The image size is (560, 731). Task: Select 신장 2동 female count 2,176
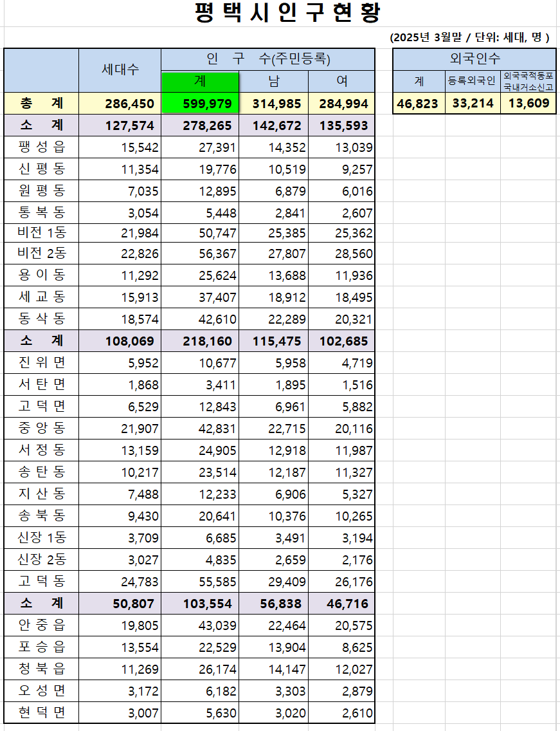coord(341,560)
